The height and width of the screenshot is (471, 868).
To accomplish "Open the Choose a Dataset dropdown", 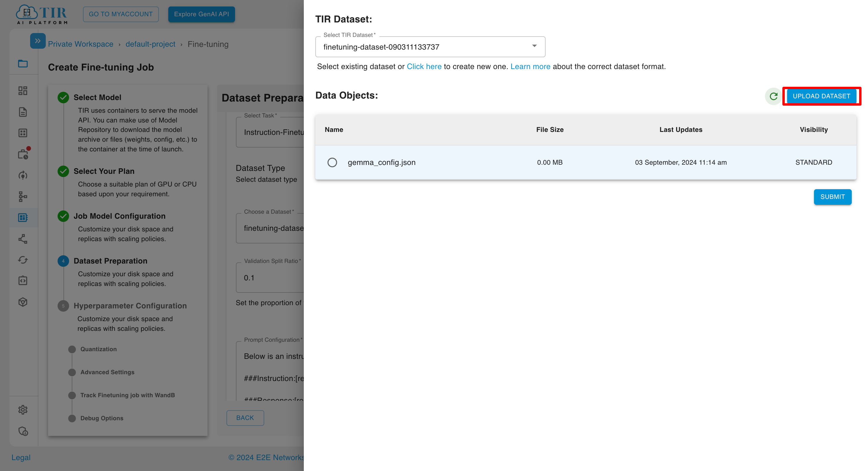I will 270,228.
